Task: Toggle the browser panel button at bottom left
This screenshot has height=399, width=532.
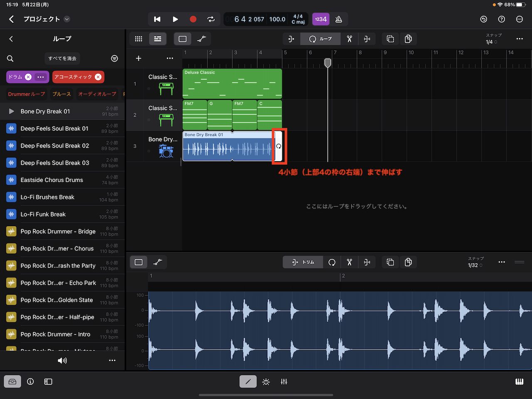Action: tap(12, 382)
